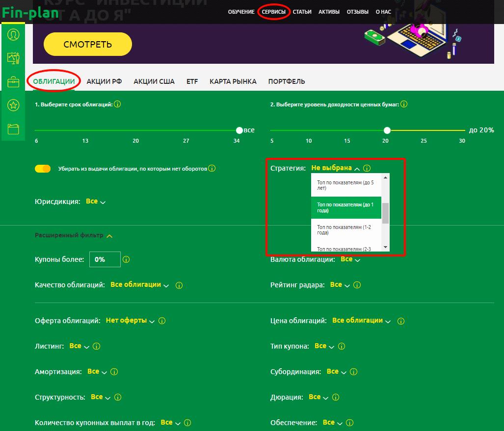The height and width of the screenshot is (431, 504).
Task: Switch to the АКЦИИ РФ tab
Action: point(104,81)
